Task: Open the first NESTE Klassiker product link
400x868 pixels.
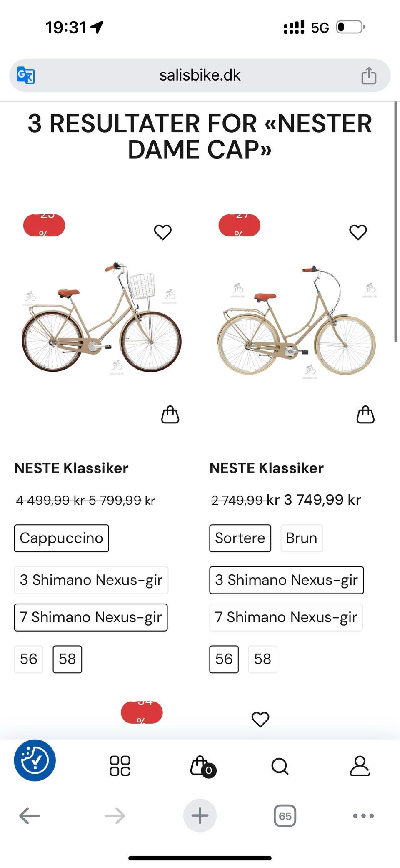Action: coord(71,468)
